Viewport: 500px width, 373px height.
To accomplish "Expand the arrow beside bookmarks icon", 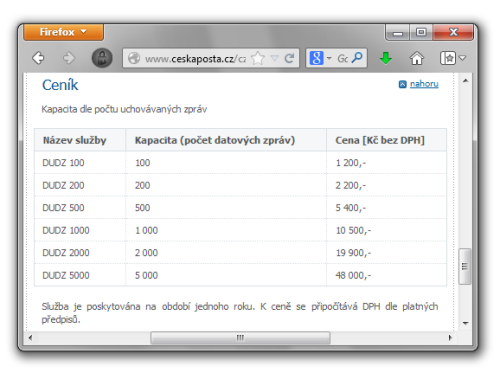I will click(462, 58).
